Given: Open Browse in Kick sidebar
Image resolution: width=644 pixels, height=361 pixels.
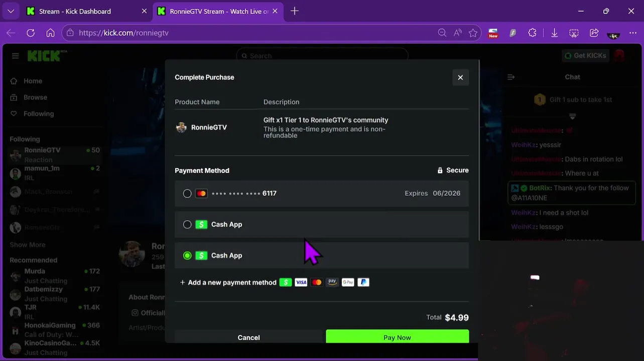Looking at the screenshot, I should pos(30,97).
